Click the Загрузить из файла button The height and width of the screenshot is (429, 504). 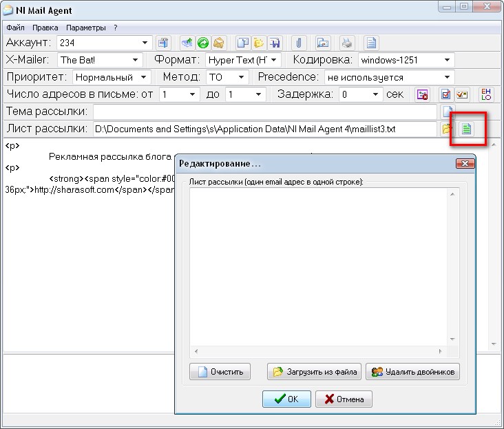314,372
